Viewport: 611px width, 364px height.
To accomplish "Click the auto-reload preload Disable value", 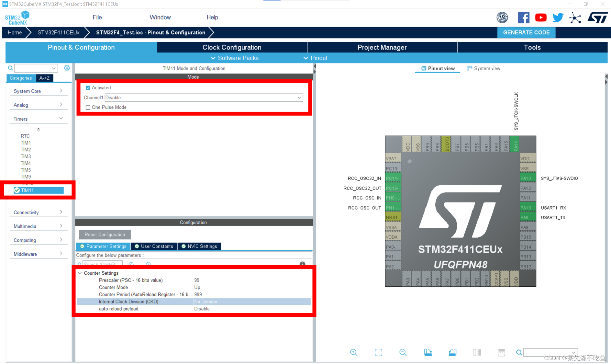I will [202, 309].
